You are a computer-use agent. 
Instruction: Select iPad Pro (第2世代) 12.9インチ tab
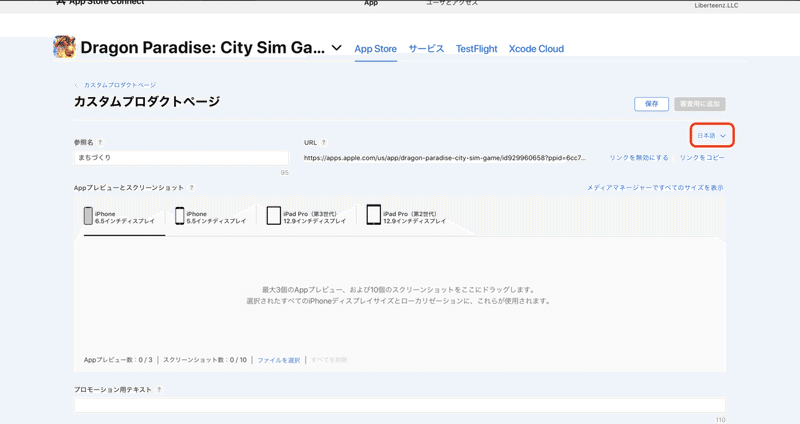407,216
